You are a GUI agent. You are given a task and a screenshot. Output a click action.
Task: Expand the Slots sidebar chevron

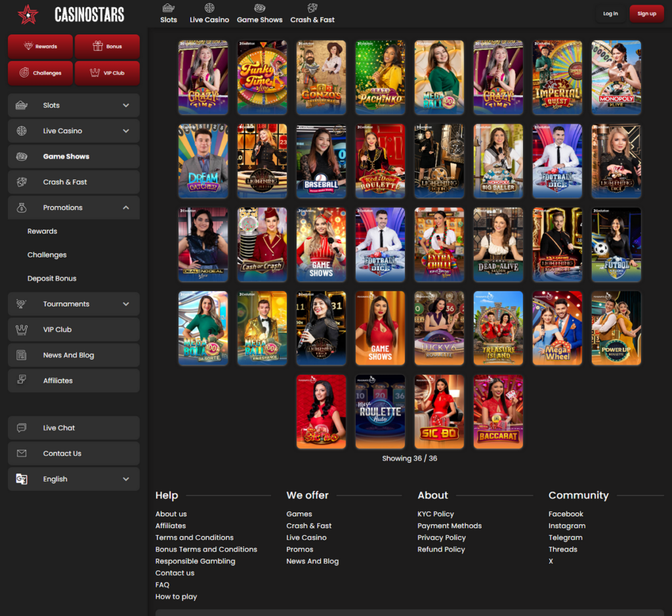(x=126, y=106)
